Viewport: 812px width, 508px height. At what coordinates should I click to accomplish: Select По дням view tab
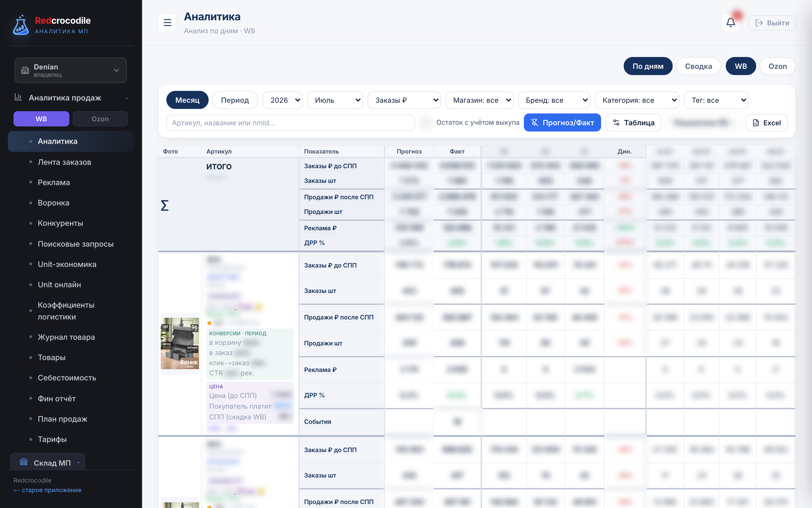[648, 66]
